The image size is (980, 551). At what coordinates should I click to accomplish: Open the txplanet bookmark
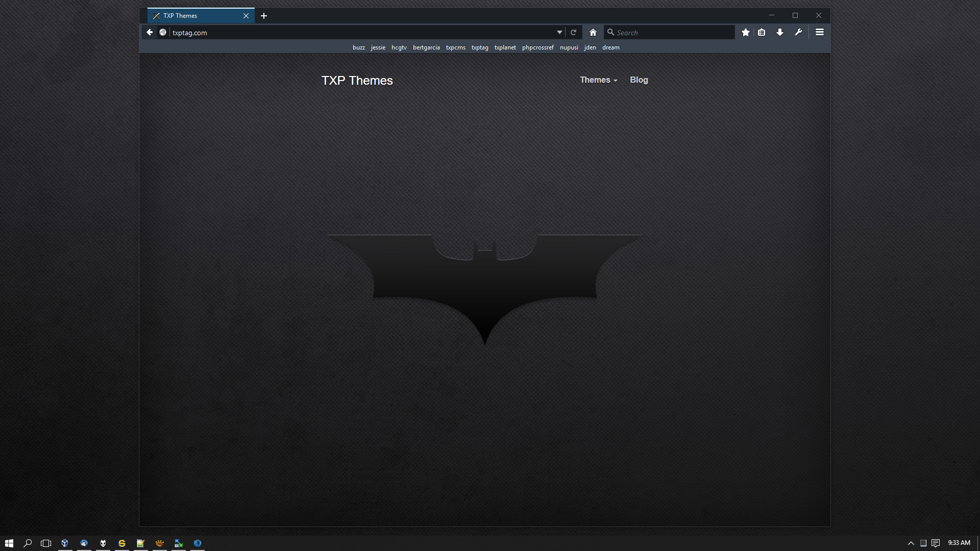(505, 47)
